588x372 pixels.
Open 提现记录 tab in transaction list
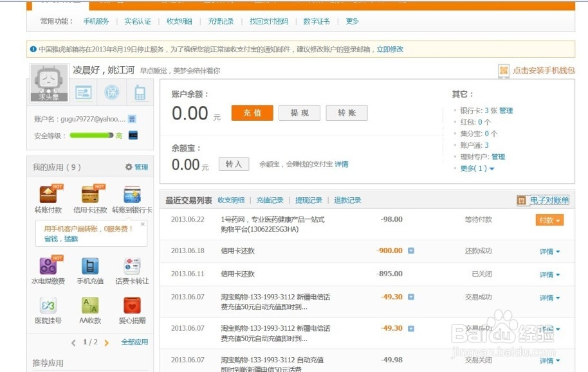tap(309, 200)
